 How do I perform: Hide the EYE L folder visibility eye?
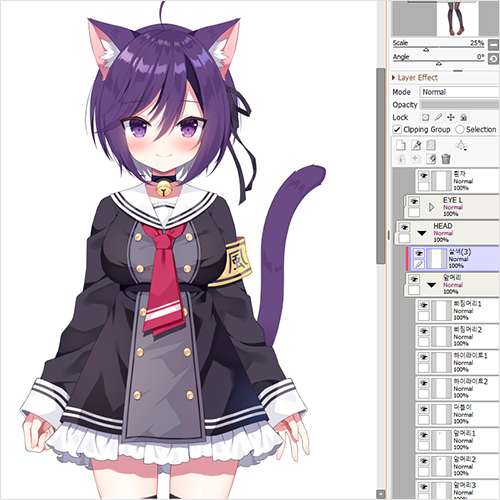point(414,201)
